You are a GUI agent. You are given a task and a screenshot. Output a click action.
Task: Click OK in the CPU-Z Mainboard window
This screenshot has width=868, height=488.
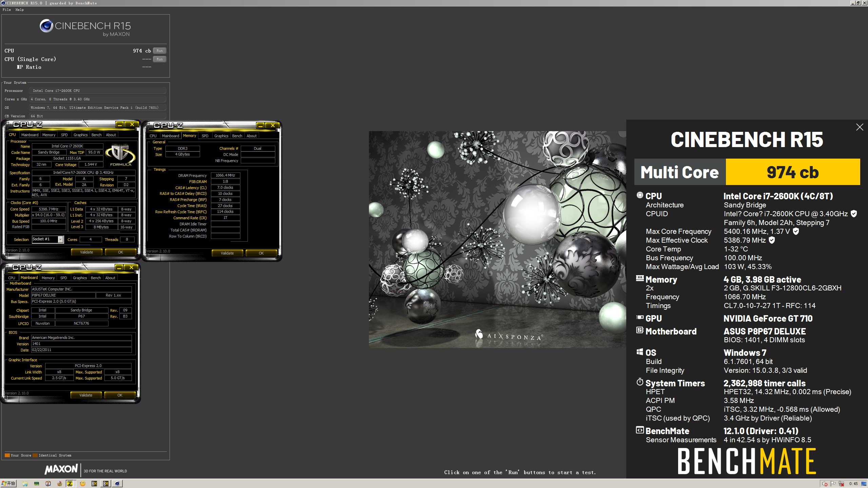[120, 395]
